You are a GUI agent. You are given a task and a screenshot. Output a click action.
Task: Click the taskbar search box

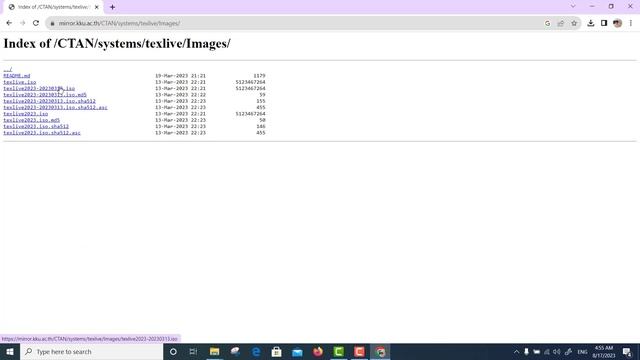[91, 351]
